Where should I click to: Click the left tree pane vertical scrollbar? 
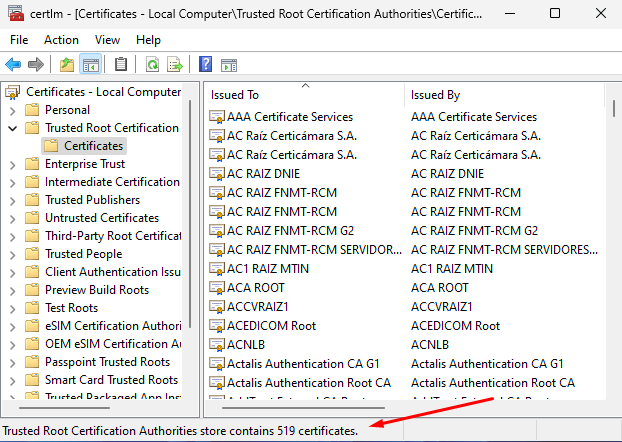click(190, 214)
